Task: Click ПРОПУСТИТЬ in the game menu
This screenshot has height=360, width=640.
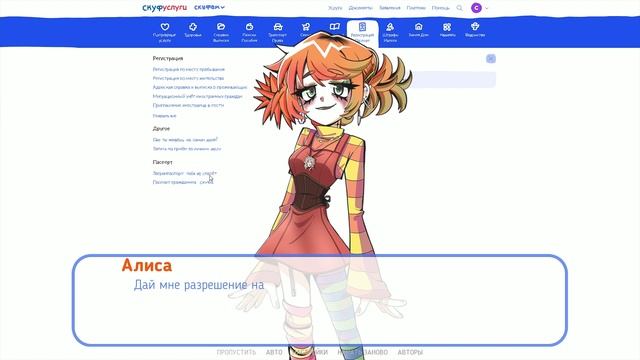Action: (x=236, y=352)
